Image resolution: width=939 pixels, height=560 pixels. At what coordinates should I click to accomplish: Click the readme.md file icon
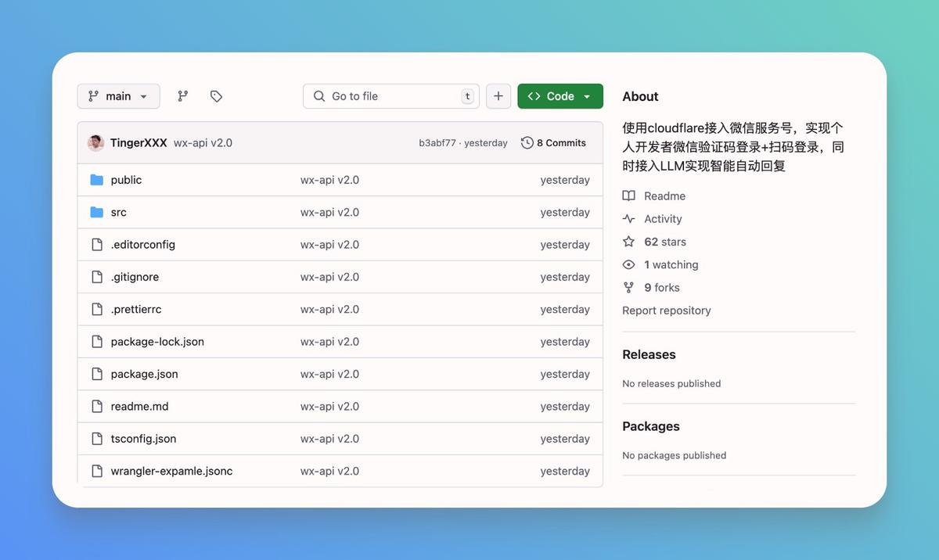coord(97,407)
